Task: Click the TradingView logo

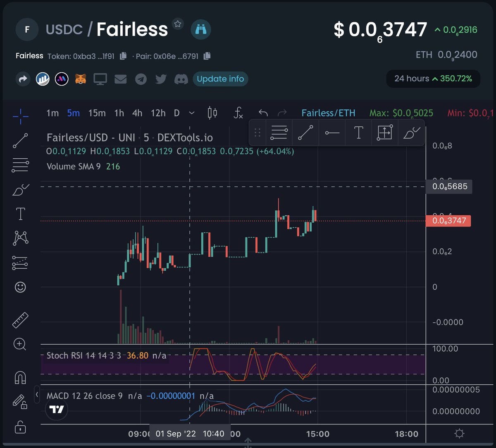Action: point(57,409)
